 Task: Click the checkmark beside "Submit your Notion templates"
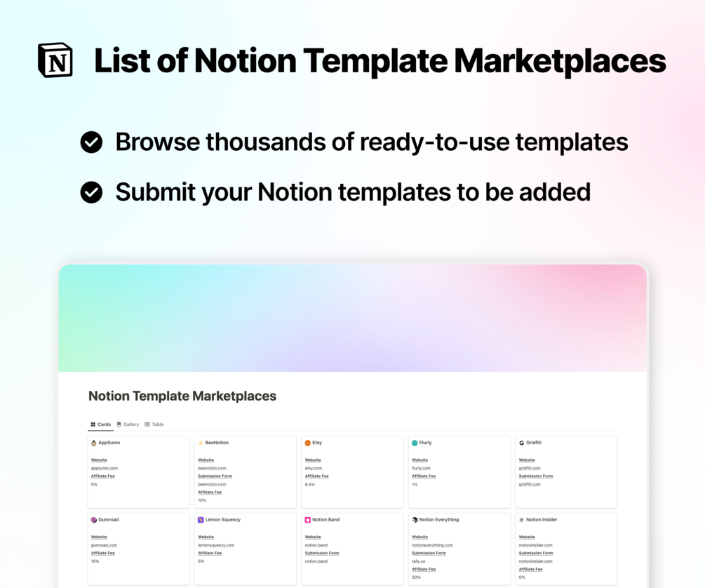(x=91, y=192)
